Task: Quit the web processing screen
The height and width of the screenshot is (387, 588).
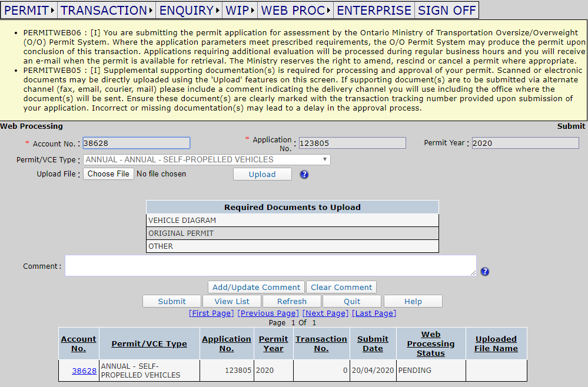Action: click(x=352, y=301)
